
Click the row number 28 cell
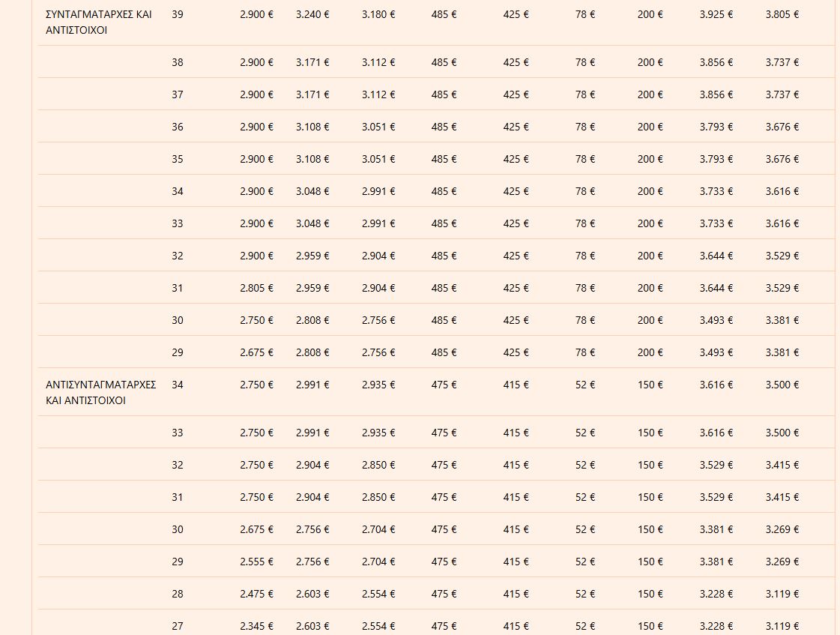(177, 594)
